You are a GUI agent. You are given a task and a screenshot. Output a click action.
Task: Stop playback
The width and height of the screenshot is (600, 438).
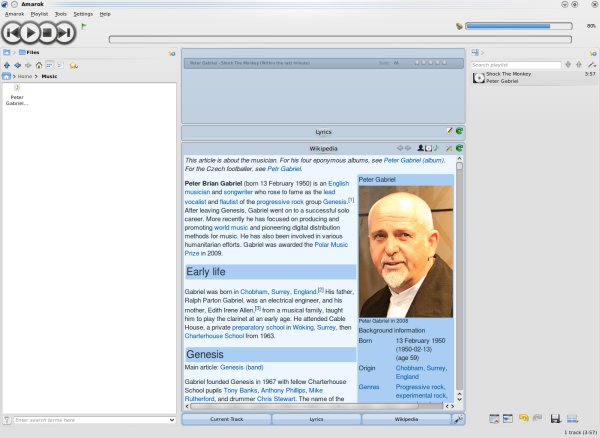pos(45,32)
